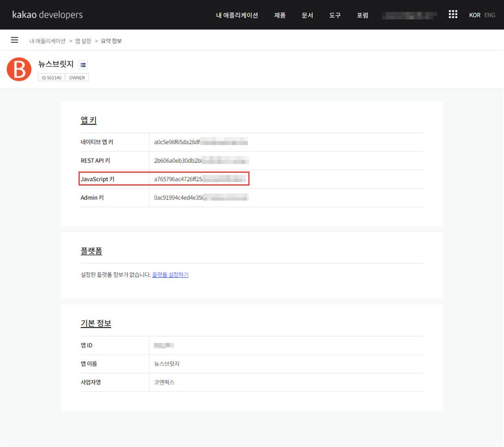The width and height of the screenshot is (504, 447).
Task: Click the 플랫폼 설정하기 link
Action: tap(170, 275)
